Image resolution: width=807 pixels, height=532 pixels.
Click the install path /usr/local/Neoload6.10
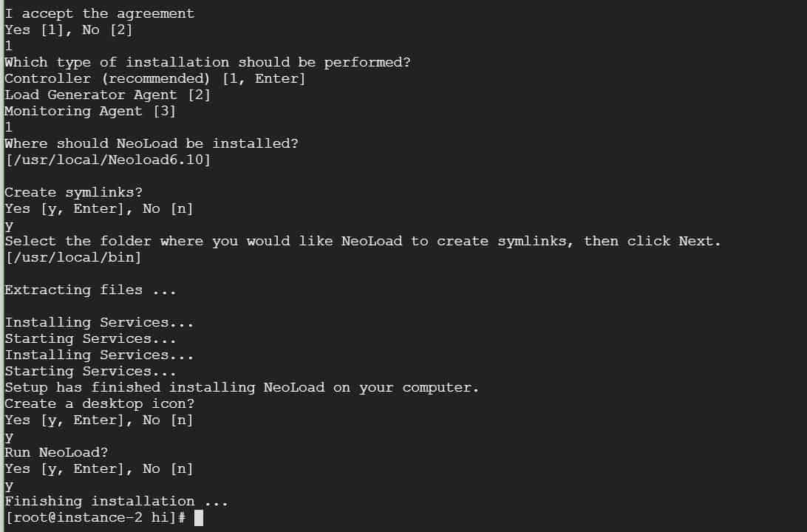pyautogui.click(x=108, y=160)
